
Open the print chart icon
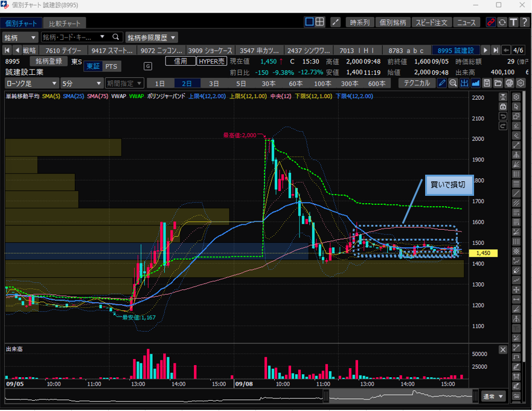[x=509, y=83]
